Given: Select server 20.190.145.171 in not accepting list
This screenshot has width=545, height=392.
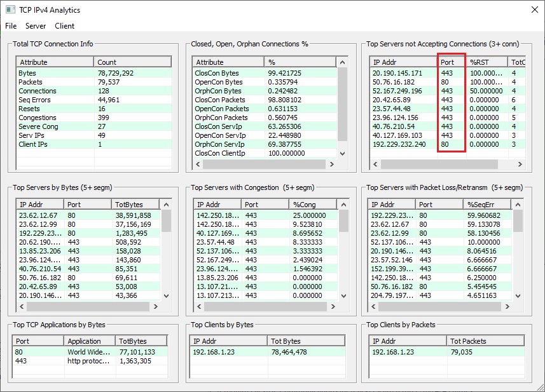Looking at the screenshot, I should [397, 73].
